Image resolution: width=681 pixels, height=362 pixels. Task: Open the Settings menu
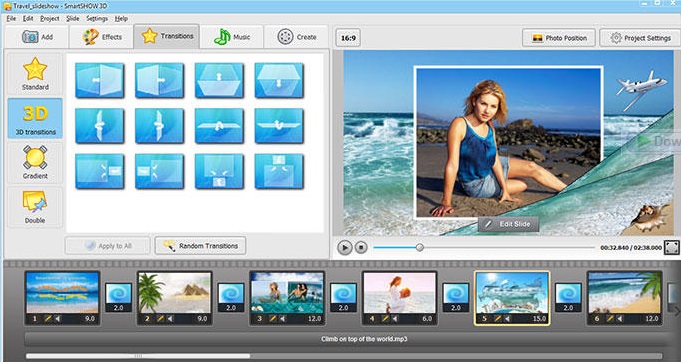coord(97,19)
